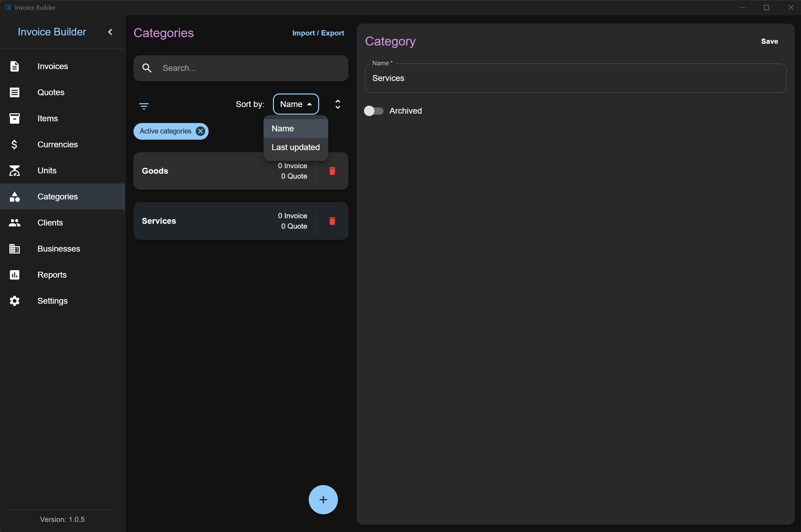Choose Last updated sort option
The height and width of the screenshot is (532, 801).
coord(296,147)
